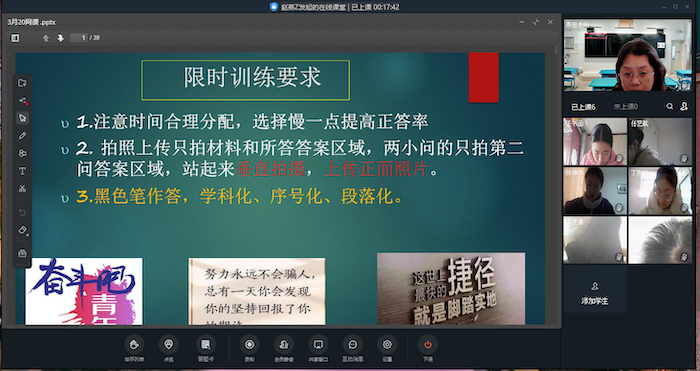
Task: Go to the previous slide
Action: [x=46, y=38]
